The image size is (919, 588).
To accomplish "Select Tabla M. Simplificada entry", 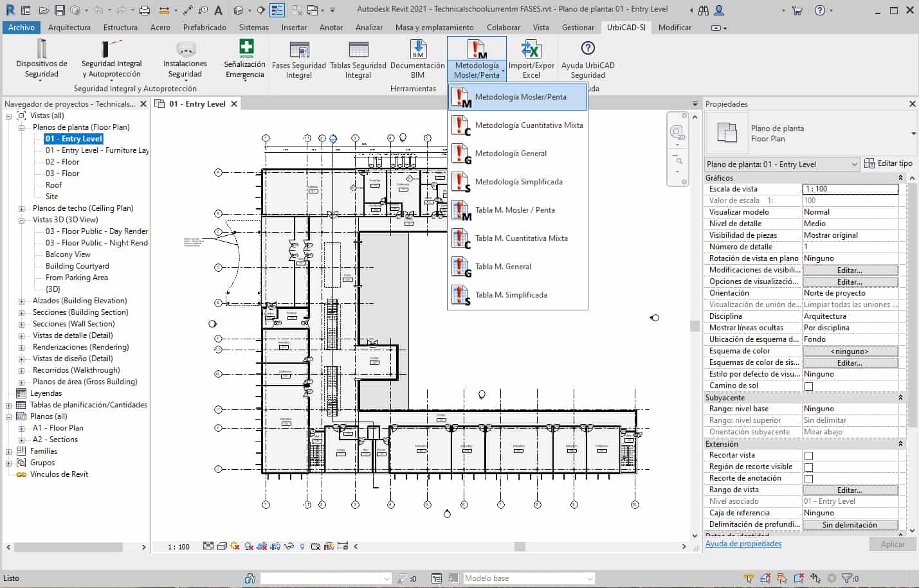I will [x=518, y=295].
